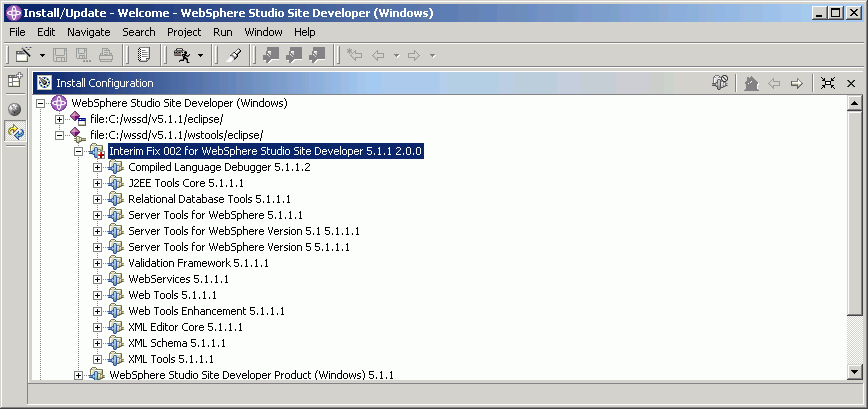This screenshot has height=409, width=868.
Task: Click the Back arrow in the main toolbar
Action: (x=378, y=55)
